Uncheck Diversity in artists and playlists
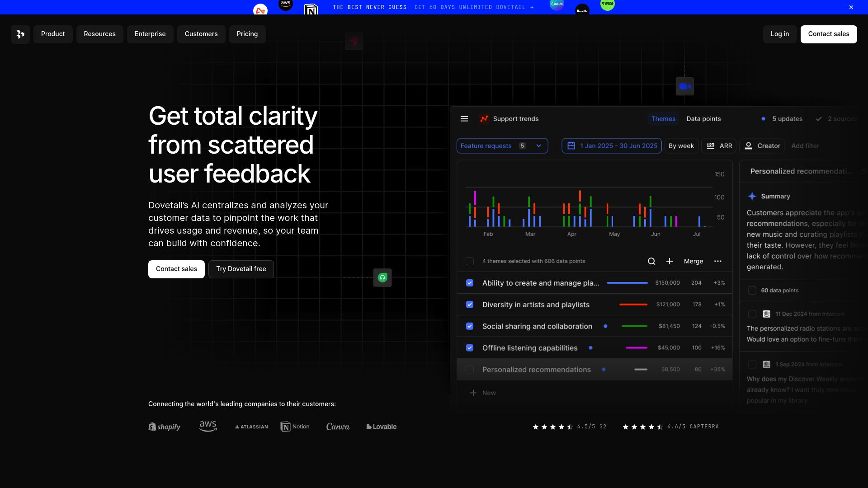Screen dimensions: 868x488 pos(470,305)
